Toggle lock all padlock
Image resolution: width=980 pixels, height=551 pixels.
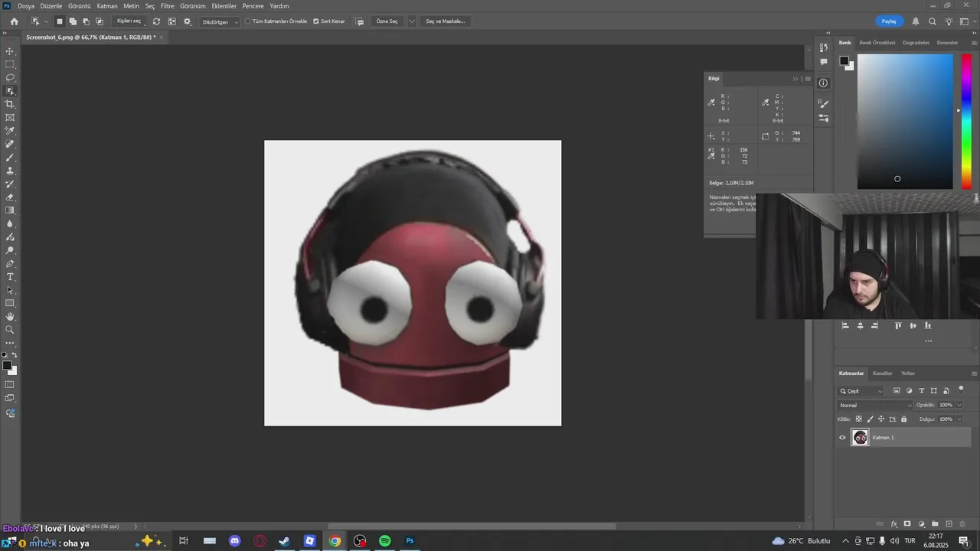(903, 419)
